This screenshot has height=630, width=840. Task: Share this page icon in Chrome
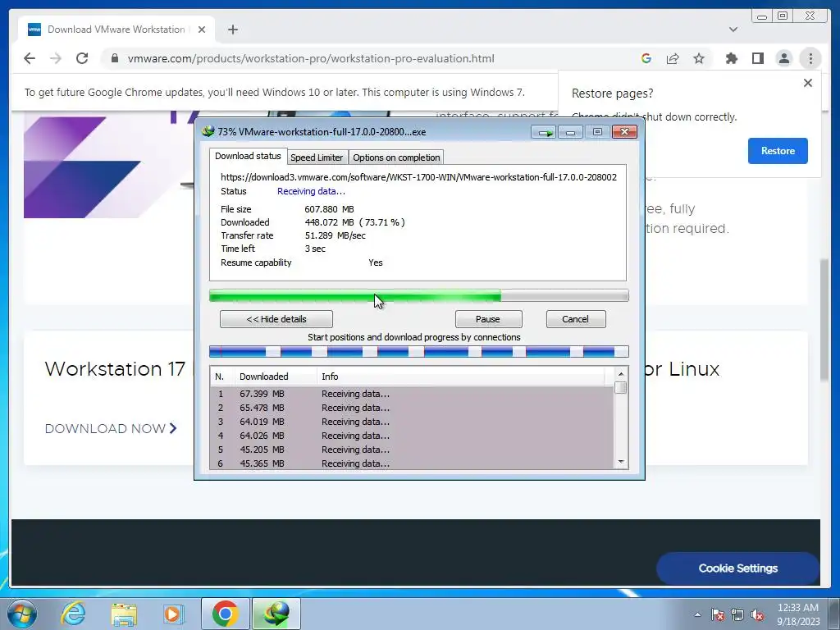click(x=673, y=58)
